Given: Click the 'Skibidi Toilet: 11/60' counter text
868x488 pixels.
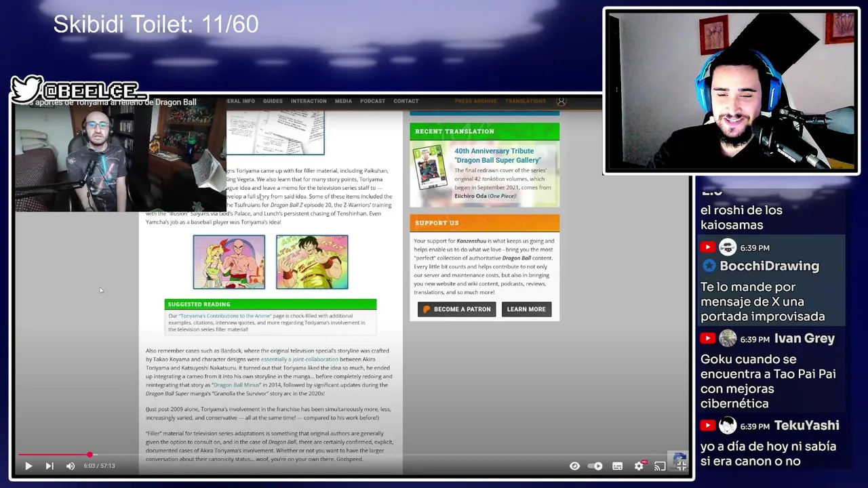Looking at the screenshot, I should coord(156,24).
